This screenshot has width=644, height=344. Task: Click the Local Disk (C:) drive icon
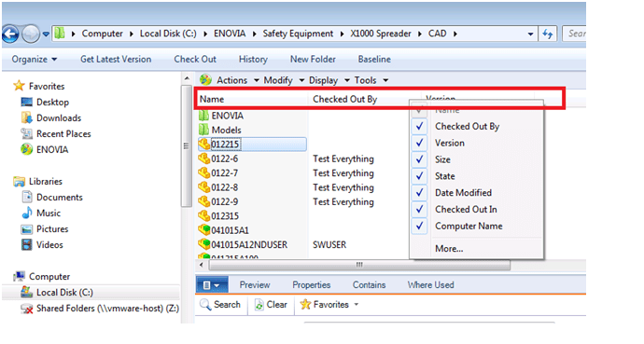[27, 292]
